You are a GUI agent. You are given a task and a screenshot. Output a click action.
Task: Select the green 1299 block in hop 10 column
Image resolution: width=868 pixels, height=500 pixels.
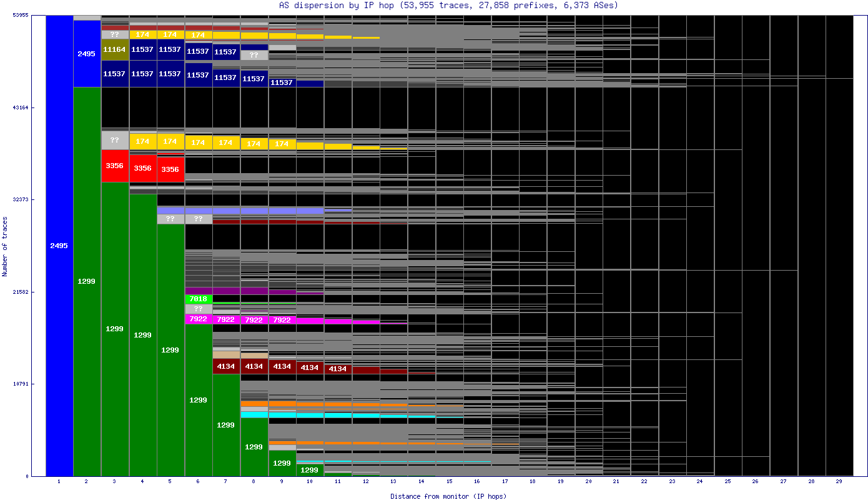[310, 470]
